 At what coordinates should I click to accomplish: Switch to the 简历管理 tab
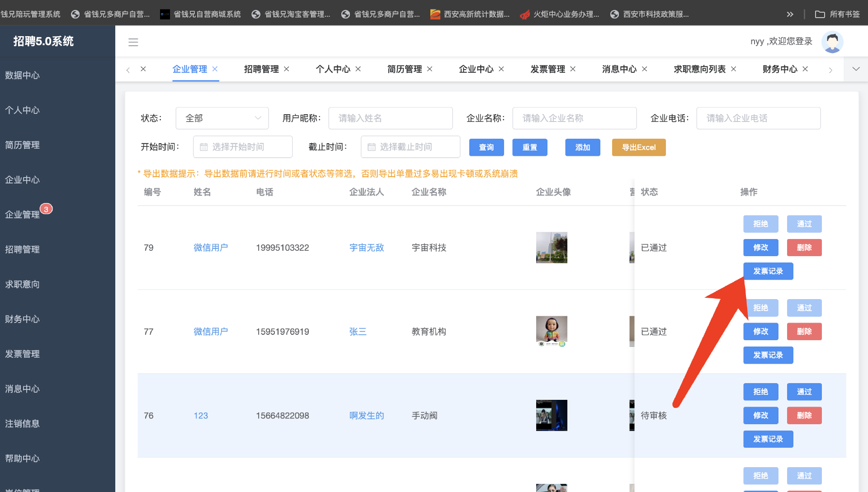[404, 69]
